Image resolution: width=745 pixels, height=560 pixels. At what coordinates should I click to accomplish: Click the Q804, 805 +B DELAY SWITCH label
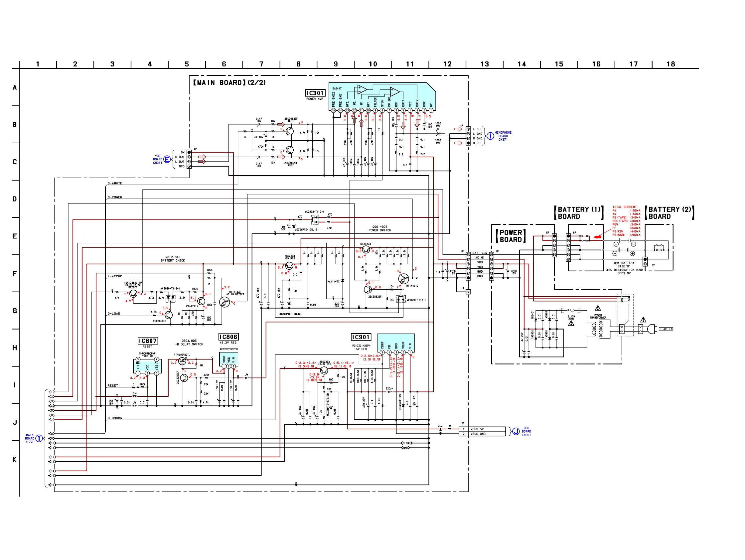(189, 343)
